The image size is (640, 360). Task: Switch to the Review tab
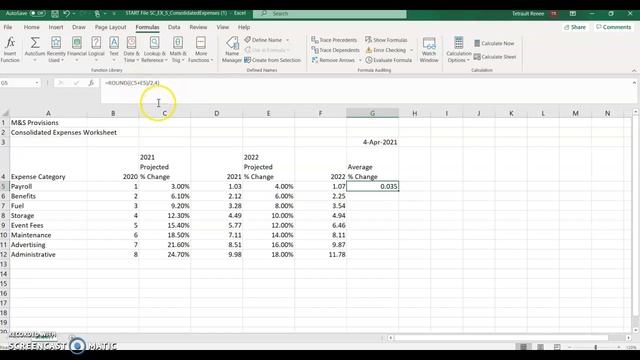coord(198,27)
